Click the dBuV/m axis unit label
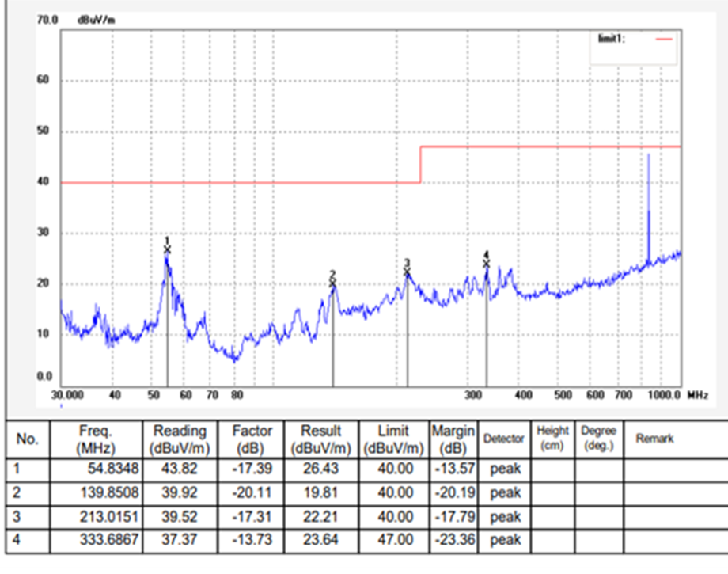 [96, 20]
